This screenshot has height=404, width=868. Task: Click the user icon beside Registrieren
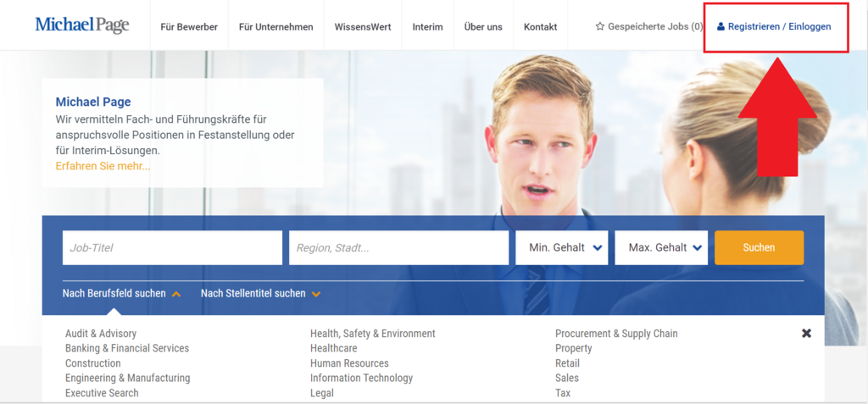pyautogui.click(x=721, y=26)
